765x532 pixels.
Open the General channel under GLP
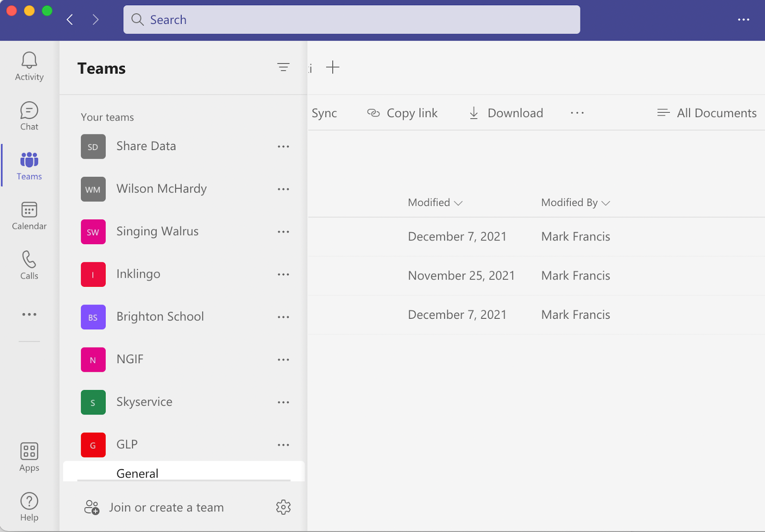point(184,472)
